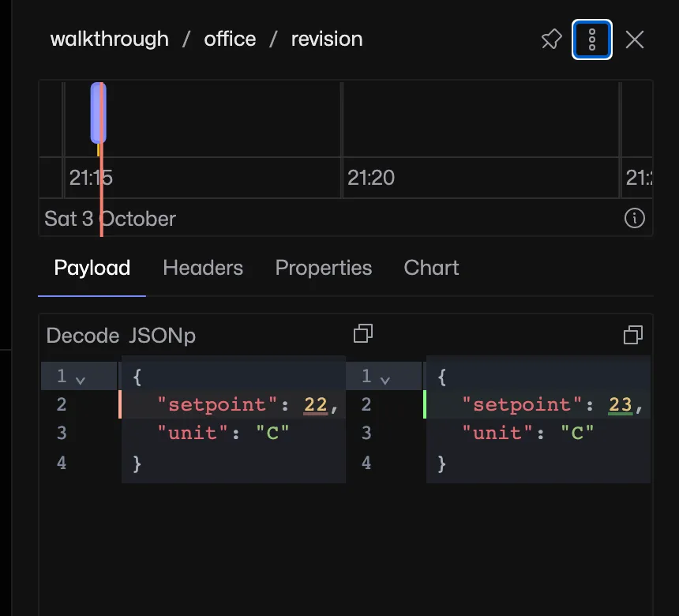Viewport: 679px width, 616px height.
Task: Click the "C" value in left payload
Action: (272, 433)
